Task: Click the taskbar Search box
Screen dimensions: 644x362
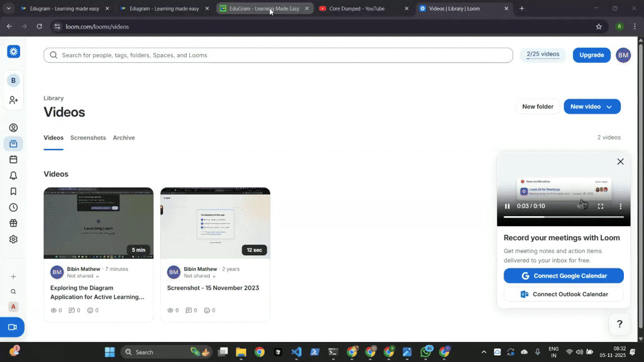Action: click(x=166, y=352)
